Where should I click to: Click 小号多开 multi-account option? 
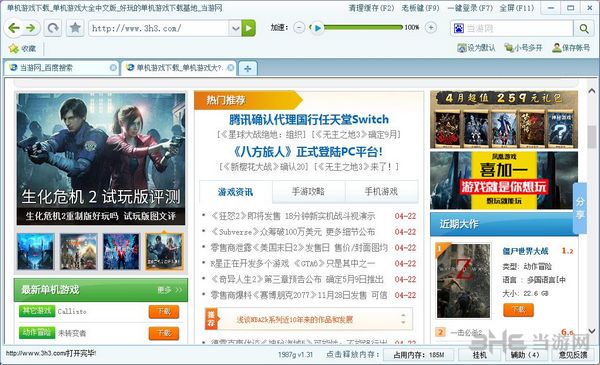click(x=523, y=48)
